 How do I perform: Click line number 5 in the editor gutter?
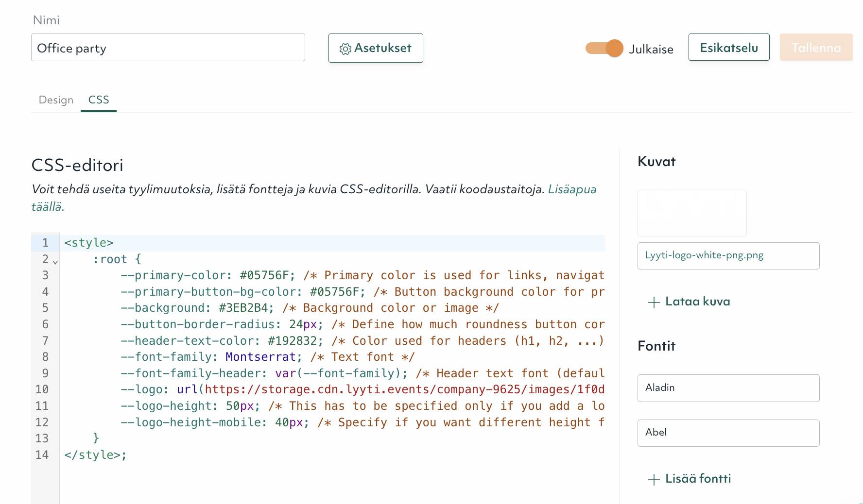coord(45,307)
